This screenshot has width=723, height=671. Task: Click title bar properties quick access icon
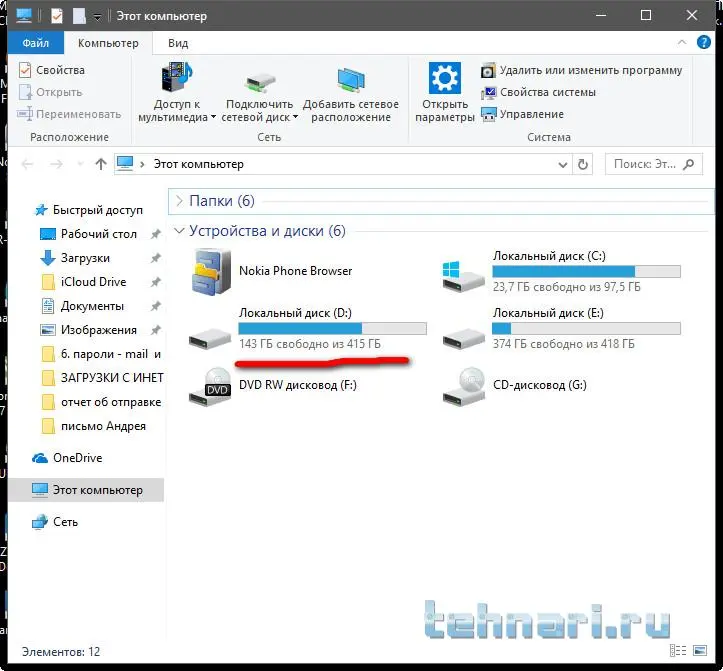point(56,16)
